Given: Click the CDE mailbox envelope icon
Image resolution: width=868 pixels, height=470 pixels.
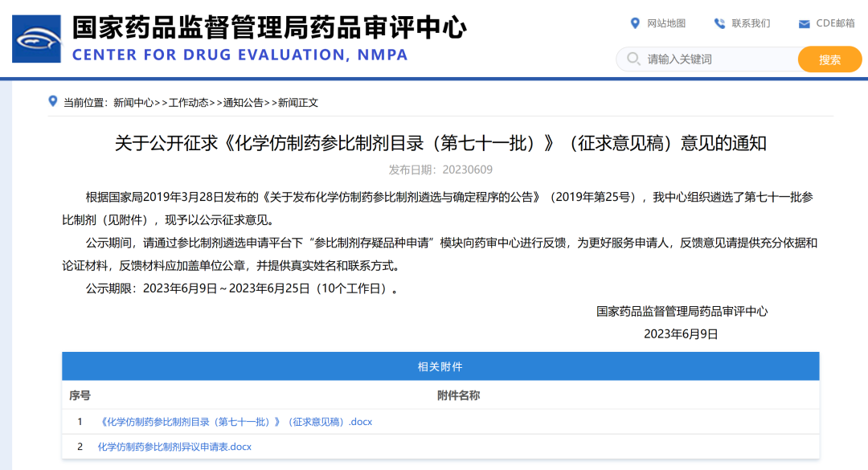Looking at the screenshot, I should [804, 24].
